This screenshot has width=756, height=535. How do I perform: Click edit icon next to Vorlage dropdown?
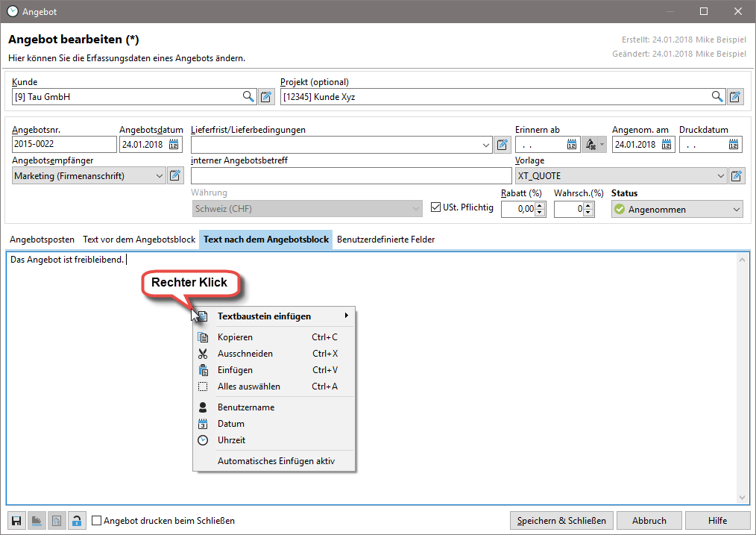(736, 176)
